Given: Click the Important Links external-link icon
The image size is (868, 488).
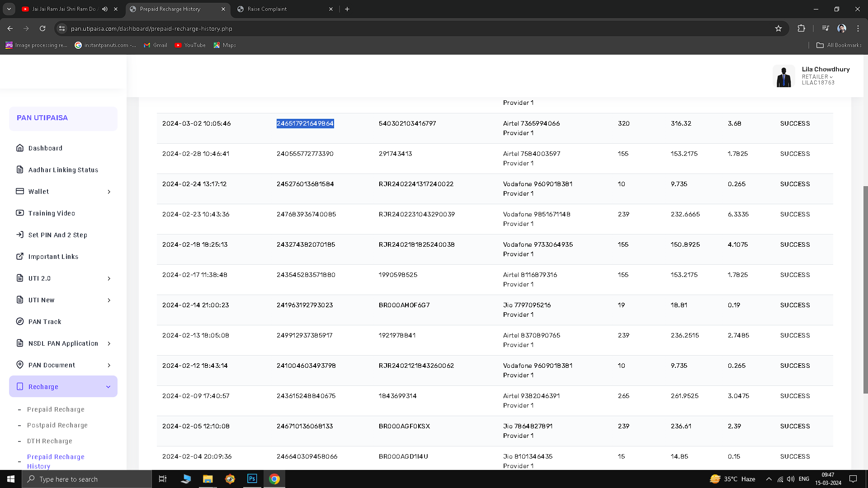Looking at the screenshot, I should point(20,256).
